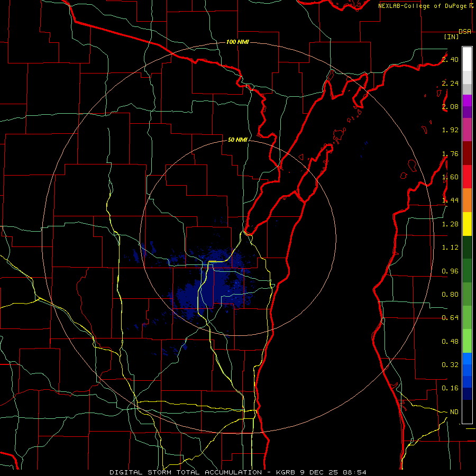
Task: Select the 1.76 legend value
Action: click(450, 153)
